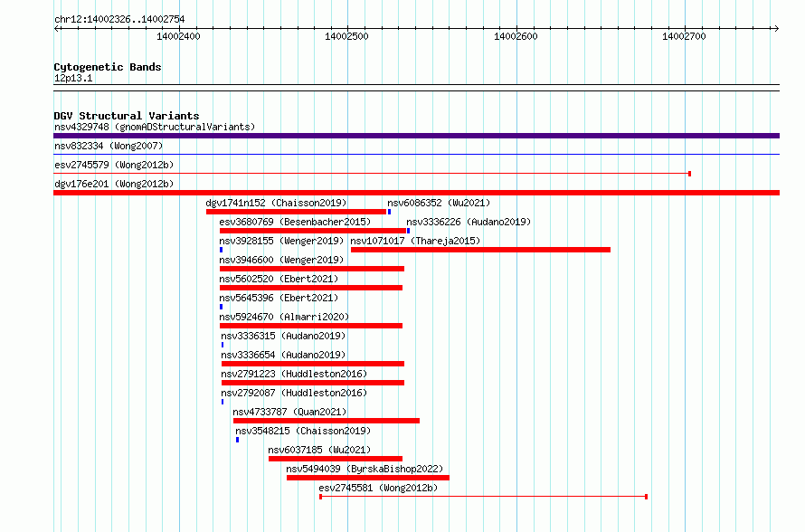Open the esv2745579 (Wong2012b) variant label

pyautogui.click(x=114, y=165)
